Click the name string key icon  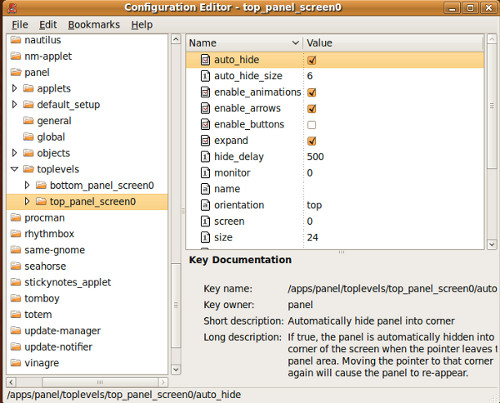tap(205, 189)
